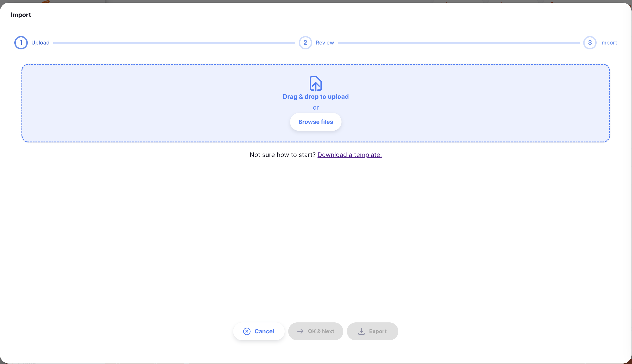Click the download icon on Export
632x364 pixels.
pos(361,331)
